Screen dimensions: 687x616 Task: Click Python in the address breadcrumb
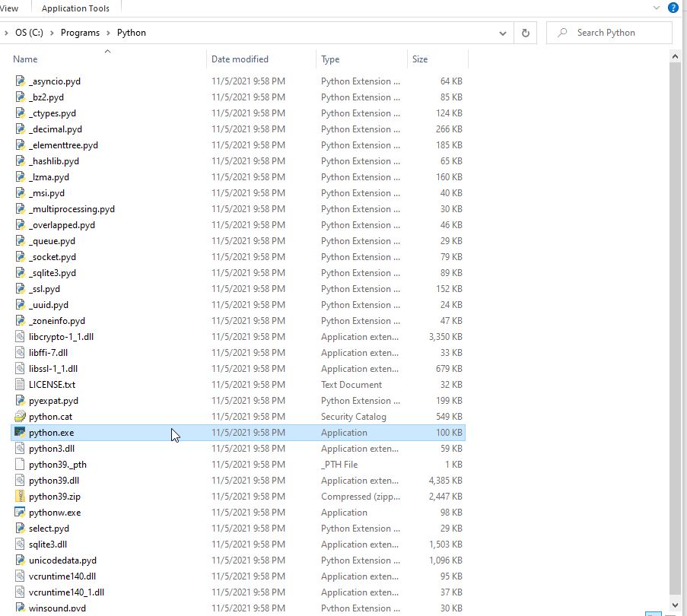(132, 33)
